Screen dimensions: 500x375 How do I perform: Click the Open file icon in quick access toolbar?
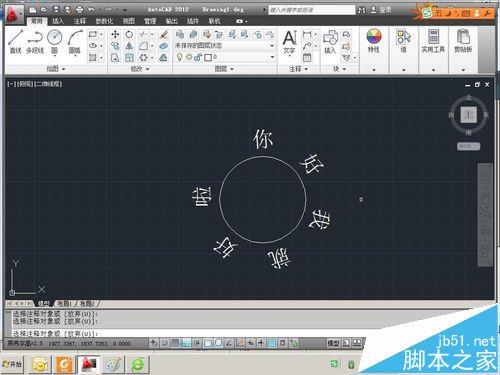(x=44, y=10)
